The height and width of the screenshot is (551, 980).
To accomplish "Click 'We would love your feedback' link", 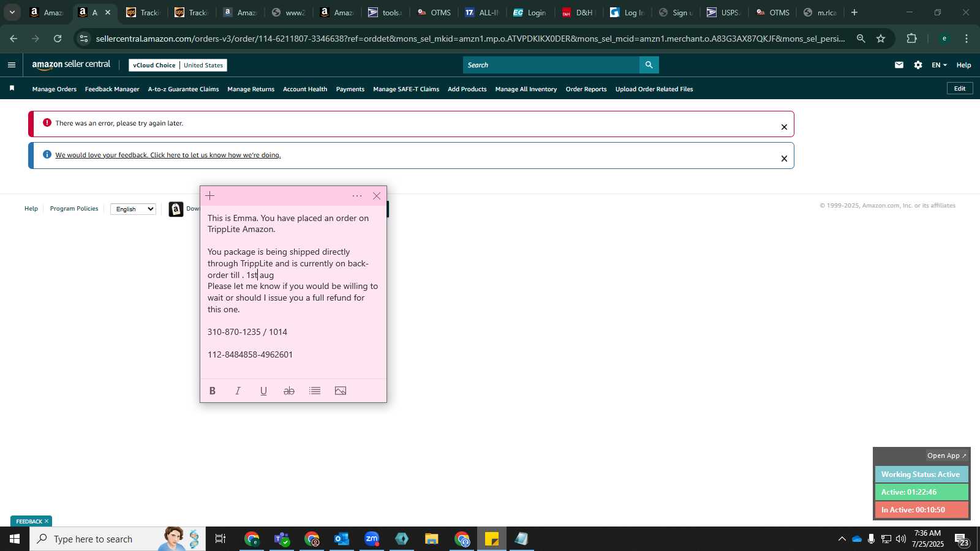I will [168, 155].
